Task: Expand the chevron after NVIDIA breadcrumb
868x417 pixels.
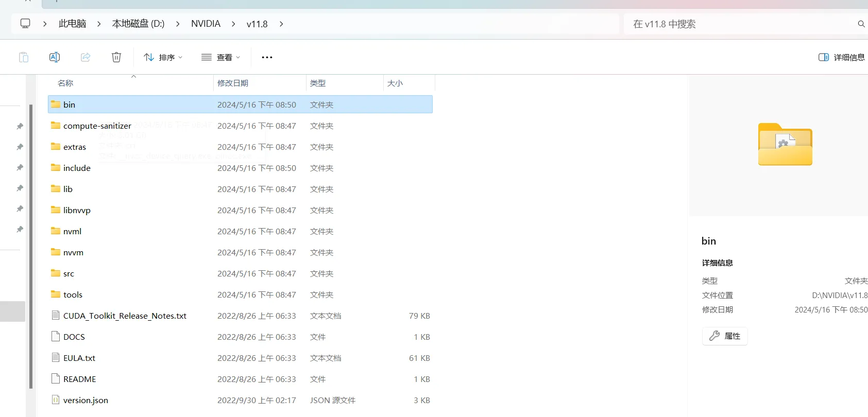Action: tap(233, 24)
